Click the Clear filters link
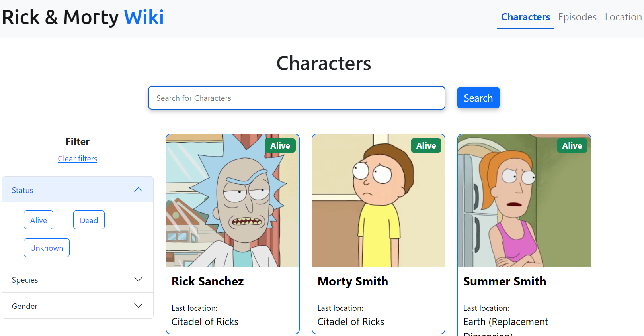644x336 pixels. click(78, 159)
